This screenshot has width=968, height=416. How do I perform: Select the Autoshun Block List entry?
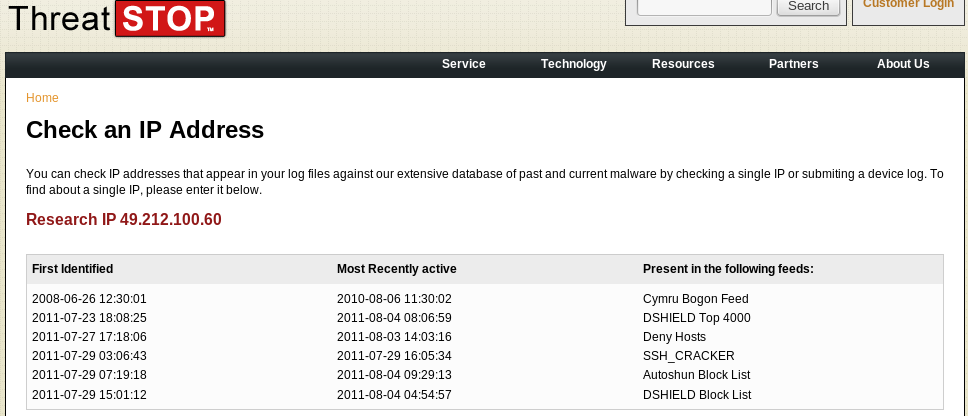tap(696, 375)
